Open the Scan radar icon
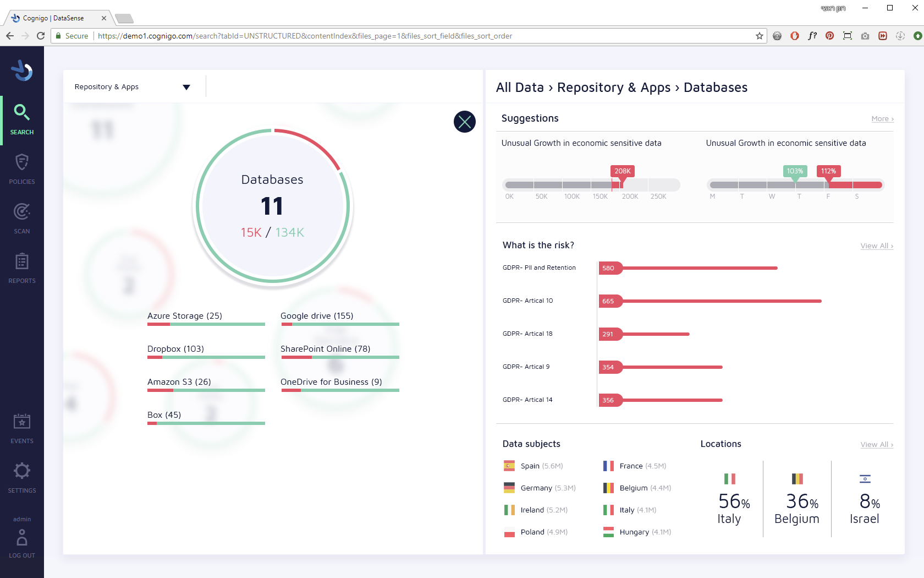The height and width of the screenshot is (578, 924). 22,211
